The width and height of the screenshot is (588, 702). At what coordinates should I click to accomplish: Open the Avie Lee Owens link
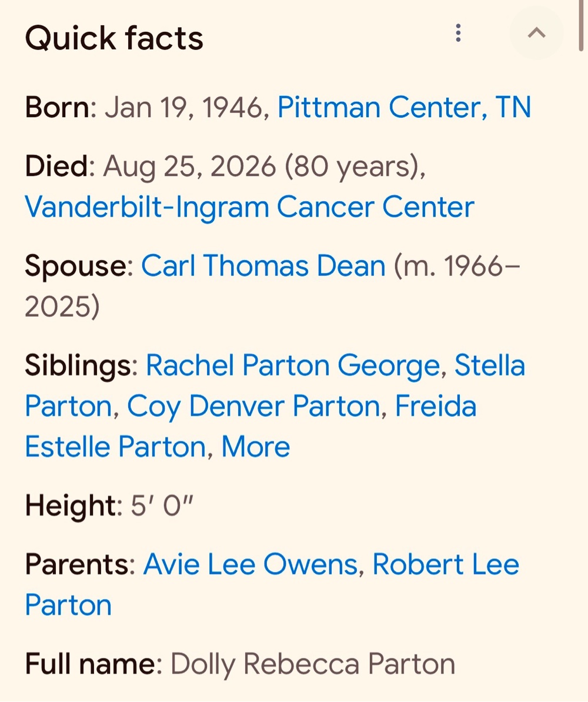[x=250, y=564]
